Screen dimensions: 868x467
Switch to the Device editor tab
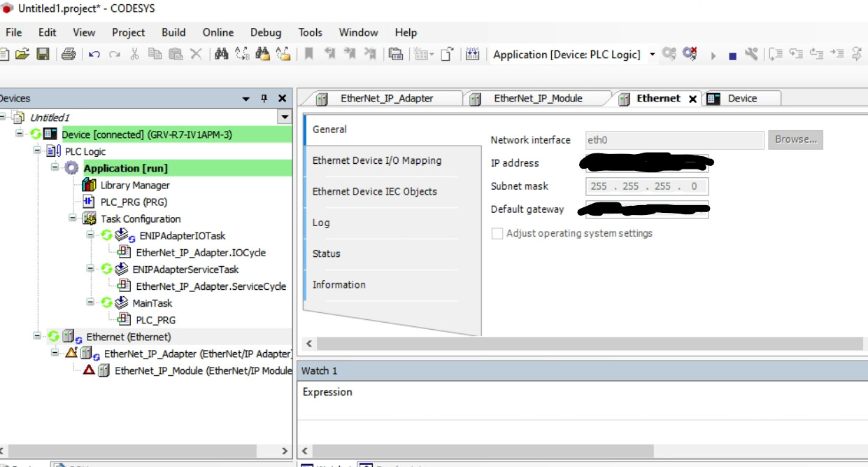(x=742, y=99)
